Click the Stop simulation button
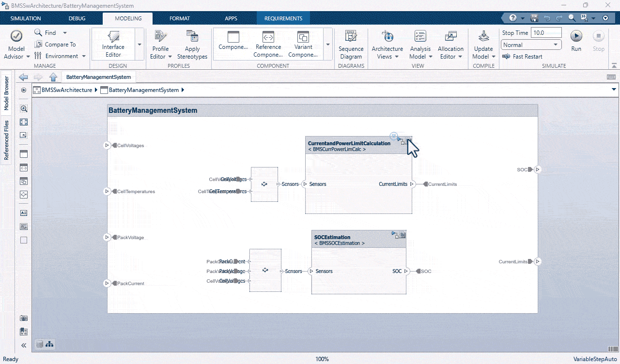620x364 pixels. pyautogui.click(x=599, y=41)
